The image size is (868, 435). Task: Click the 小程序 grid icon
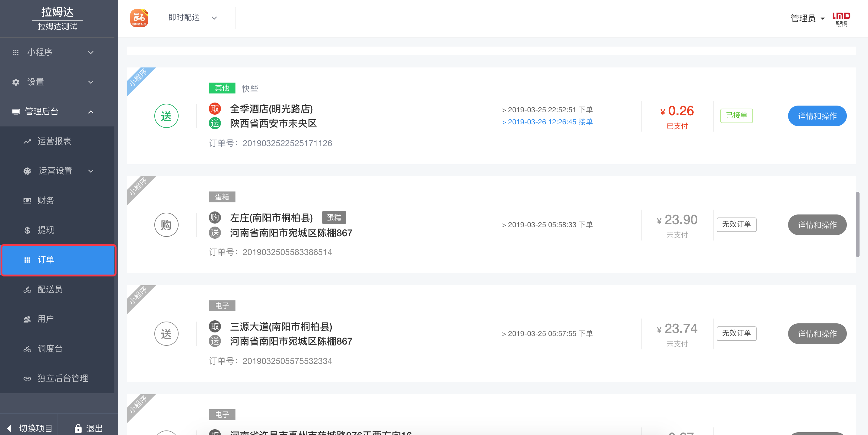tap(15, 53)
